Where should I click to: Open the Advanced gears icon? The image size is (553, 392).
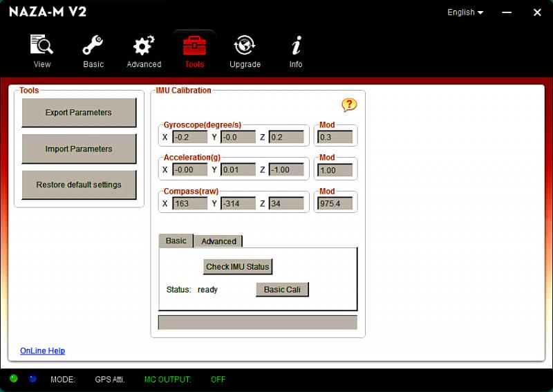[144, 46]
